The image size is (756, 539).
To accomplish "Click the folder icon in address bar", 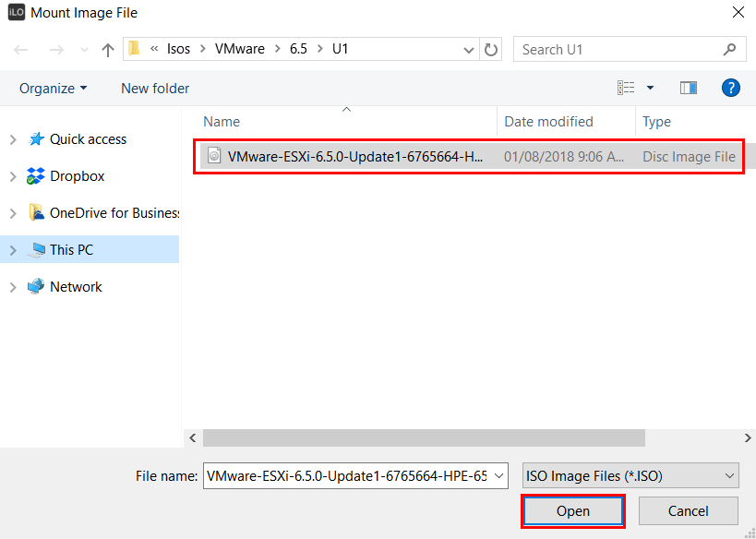I will pyautogui.click(x=134, y=49).
